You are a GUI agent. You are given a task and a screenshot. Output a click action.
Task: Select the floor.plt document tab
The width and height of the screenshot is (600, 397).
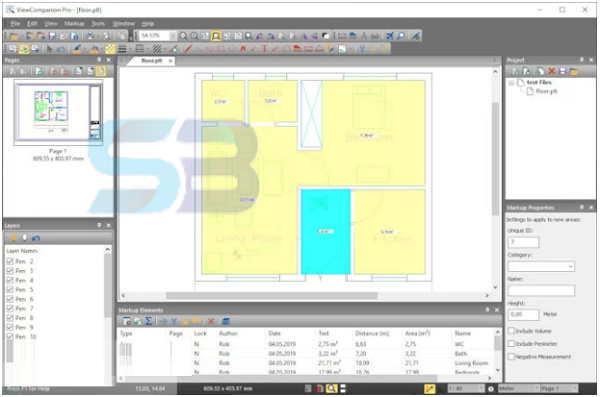coord(152,61)
